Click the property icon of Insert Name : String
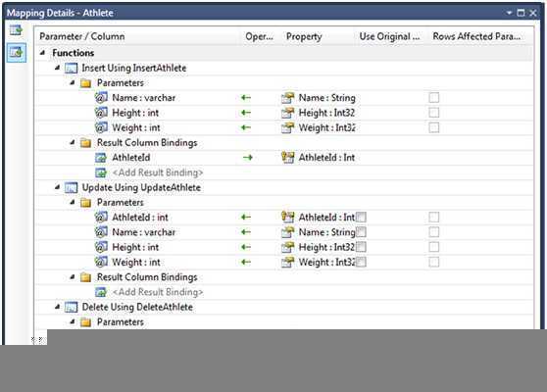Viewport: 547px width, 392px height. (288, 98)
